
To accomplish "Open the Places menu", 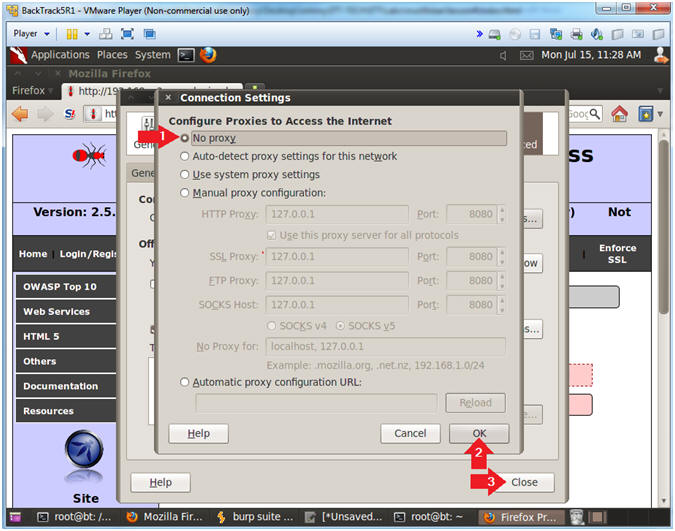I will tap(112, 55).
